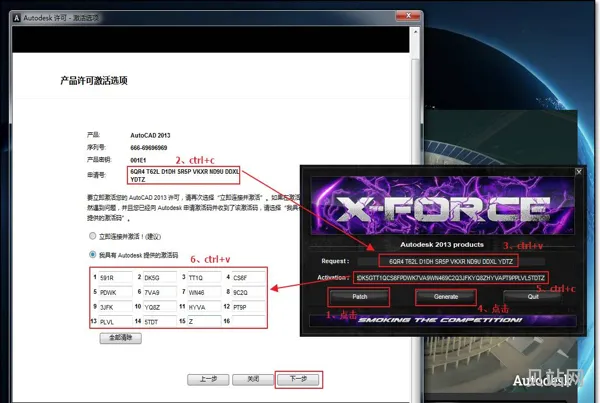Click the product key value 001E1

coord(138,160)
